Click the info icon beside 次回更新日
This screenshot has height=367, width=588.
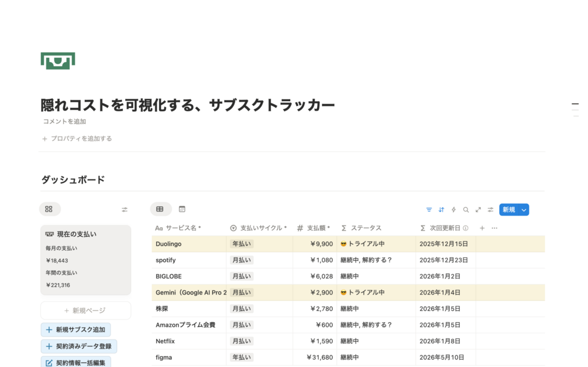tap(465, 228)
